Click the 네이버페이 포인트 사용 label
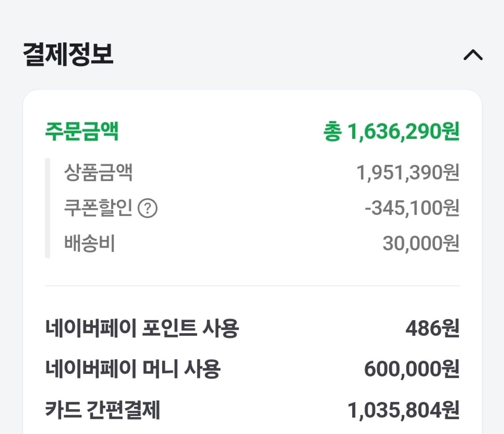504x434 pixels. [x=142, y=329]
